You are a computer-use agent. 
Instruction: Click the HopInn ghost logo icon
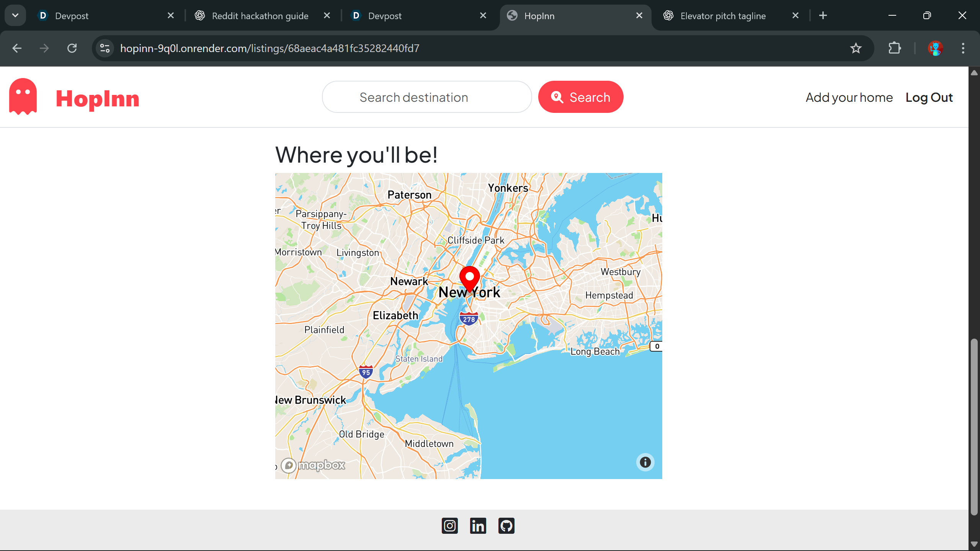pyautogui.click(x=23, y=96)
